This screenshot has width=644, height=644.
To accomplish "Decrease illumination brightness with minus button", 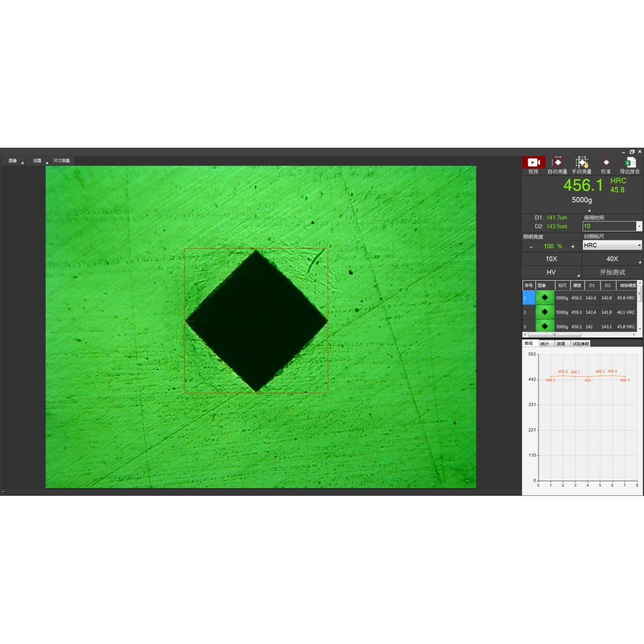I will pyautogui.click(x=531, y=247).
